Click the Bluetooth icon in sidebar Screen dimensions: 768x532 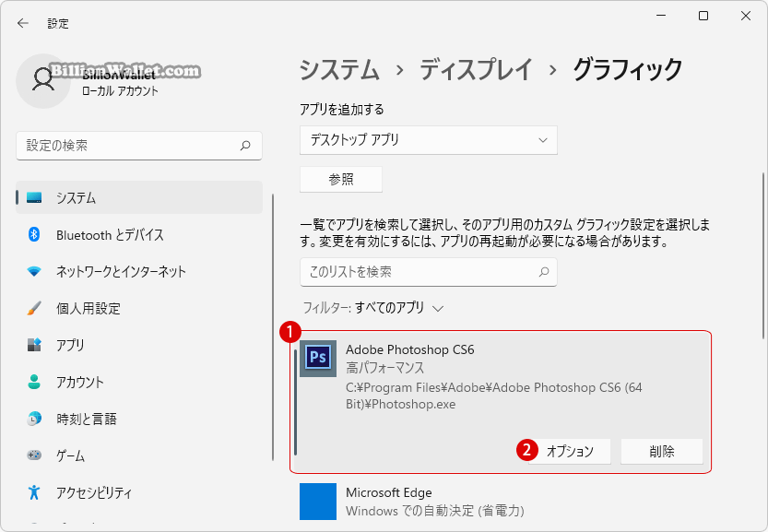pos(34,234)
